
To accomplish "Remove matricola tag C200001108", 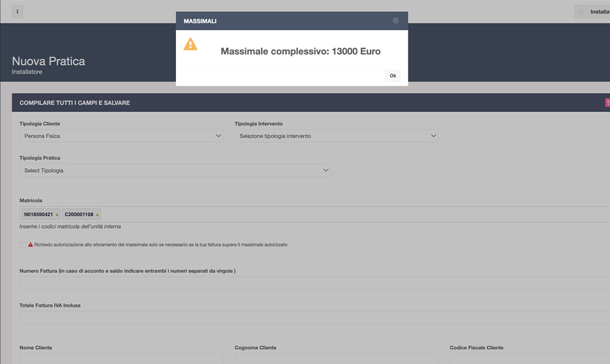I will [x=97, y=215].
